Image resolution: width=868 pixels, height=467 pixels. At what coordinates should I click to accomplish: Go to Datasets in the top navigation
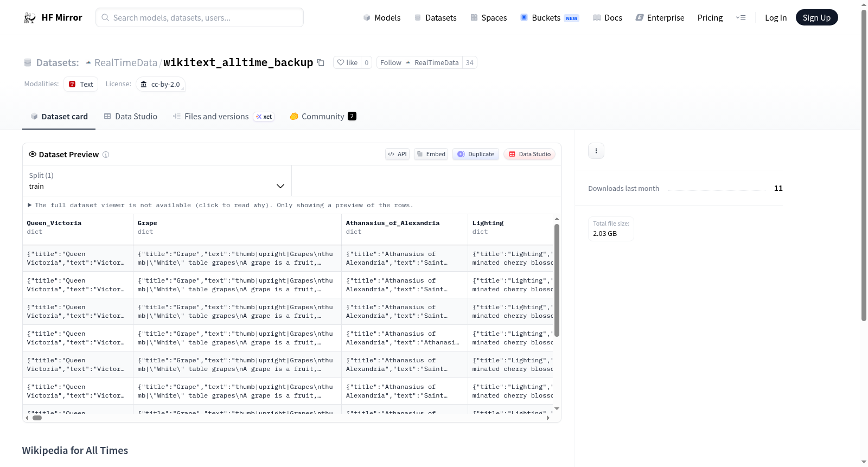click(436, 17)
